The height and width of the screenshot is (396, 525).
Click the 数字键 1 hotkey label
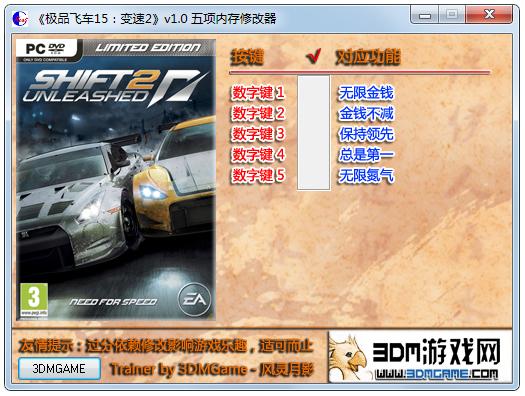(x=258, y=93)
